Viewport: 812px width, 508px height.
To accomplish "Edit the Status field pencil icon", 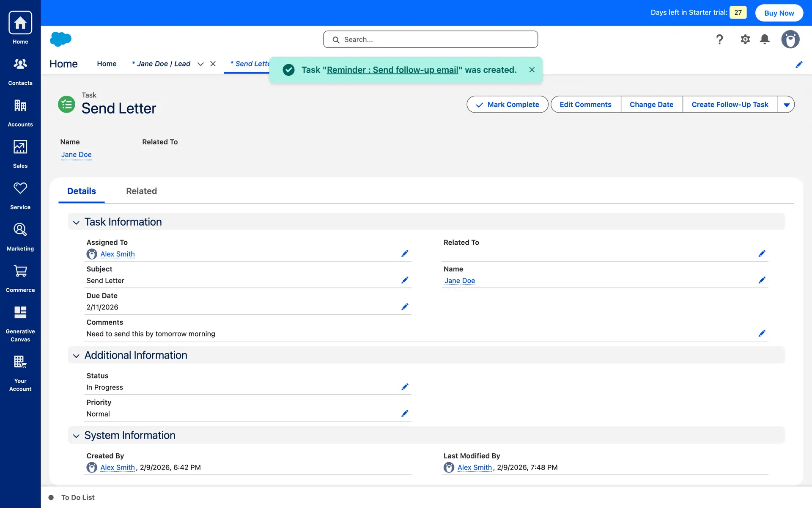I will coord(405,387).
